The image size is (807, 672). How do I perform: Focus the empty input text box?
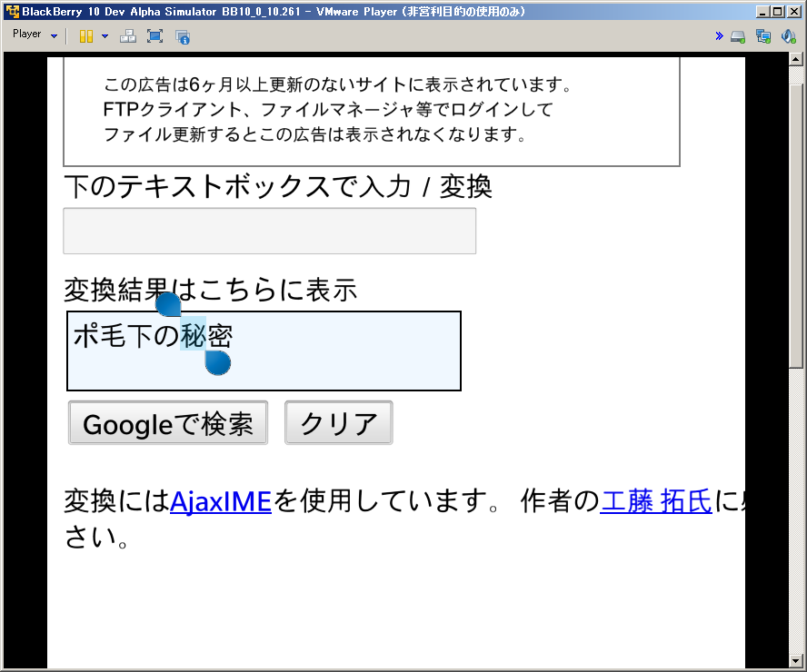pos(270,231)
